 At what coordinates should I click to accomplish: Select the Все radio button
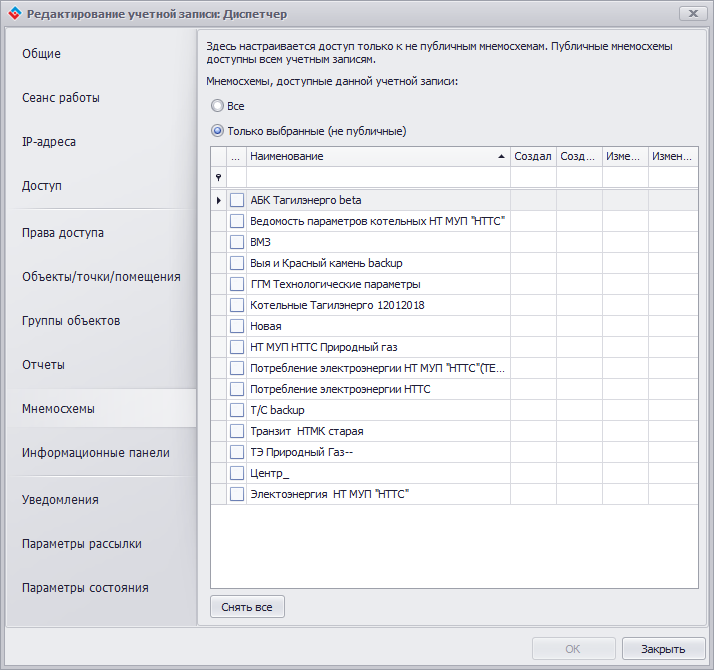pos(217,106)
